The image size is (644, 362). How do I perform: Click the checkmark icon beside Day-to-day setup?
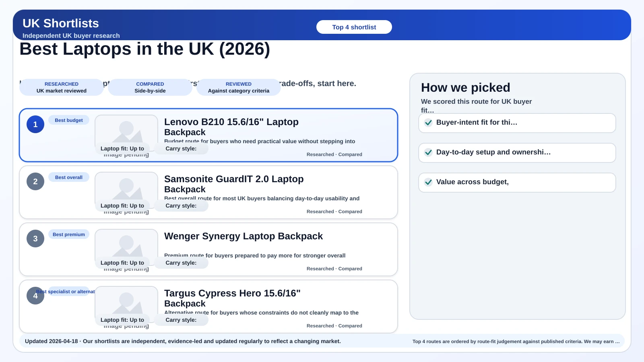pyautogui.click(x=428, y=152)
